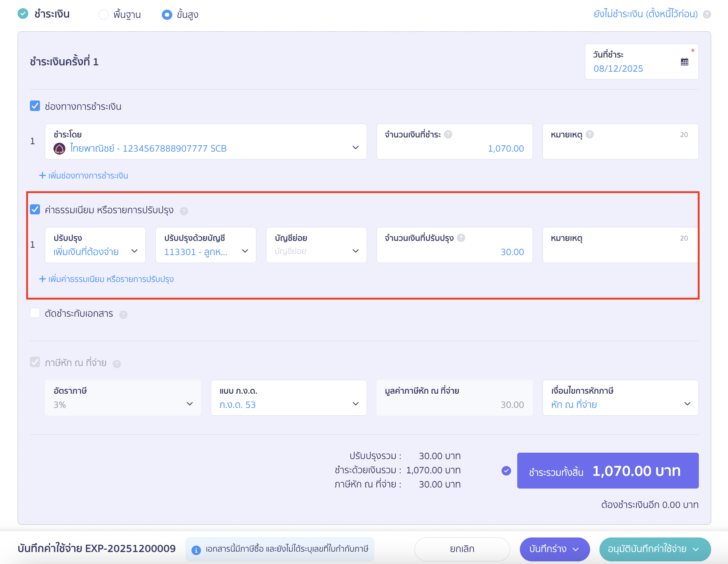Click help icon beside จำนวนเงินที่ชำระ label
The width and height of the screenshot is (728, 564).
coord(448,134)
